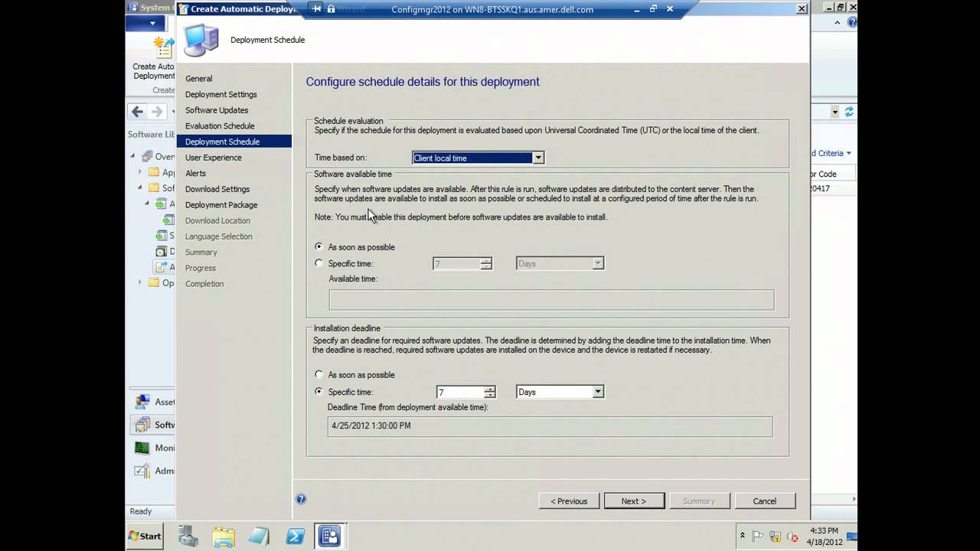The height and width of the screenshot is (551, 980).
Task: Go to Evaluation Schedule wizard page
Action: 220,126
